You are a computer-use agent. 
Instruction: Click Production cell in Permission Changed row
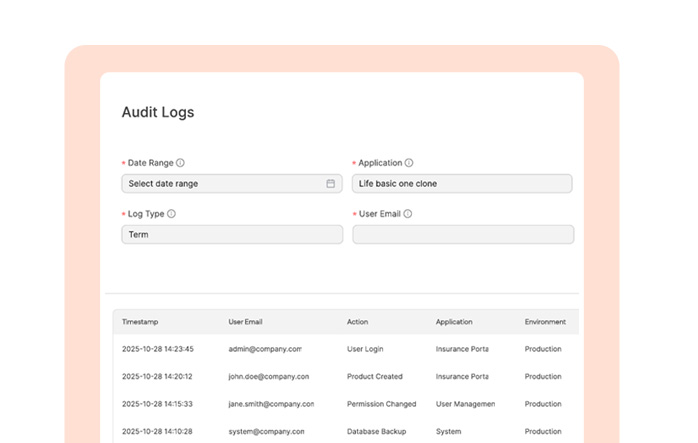point(543,404)
